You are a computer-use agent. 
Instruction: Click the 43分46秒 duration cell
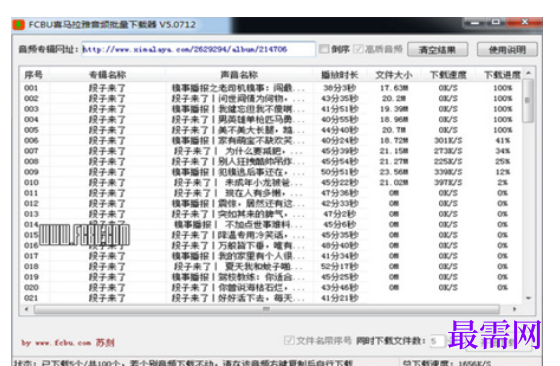[340, 287]
